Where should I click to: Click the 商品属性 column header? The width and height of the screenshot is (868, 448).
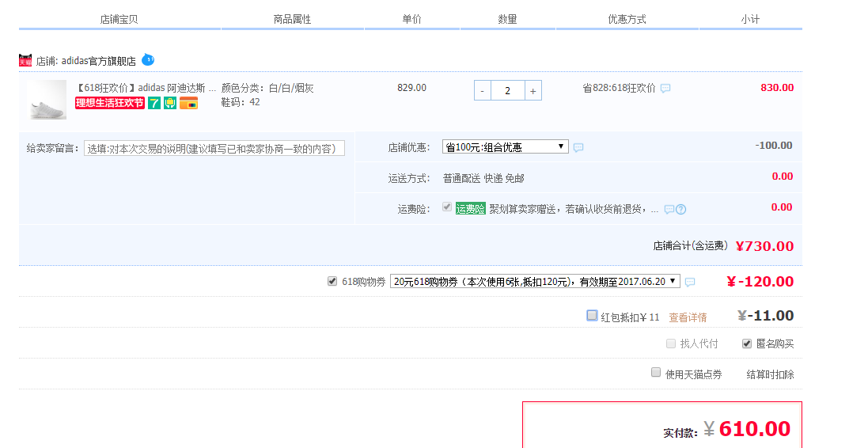point(292,19)
